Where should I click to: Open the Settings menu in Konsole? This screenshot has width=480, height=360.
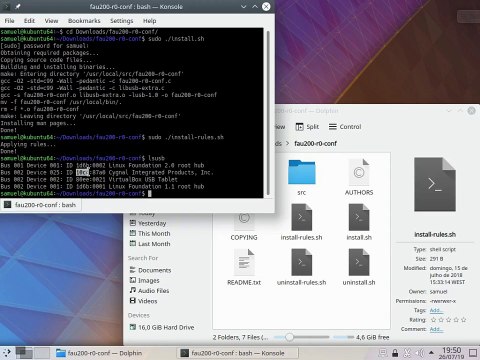(x=122, y=21)
